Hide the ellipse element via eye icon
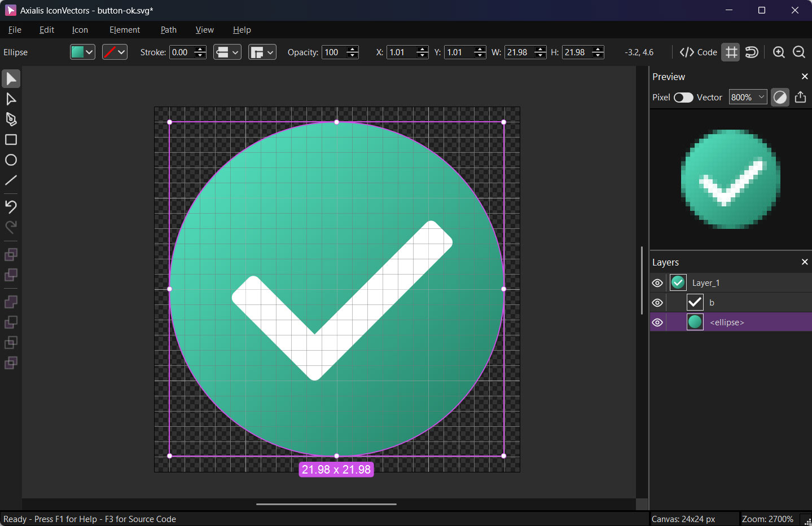The image size is (812, 526). [x=657, y=322]
